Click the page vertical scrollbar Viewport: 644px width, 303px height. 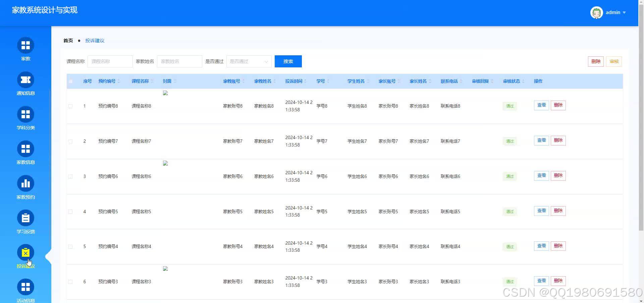click(641, 117)
